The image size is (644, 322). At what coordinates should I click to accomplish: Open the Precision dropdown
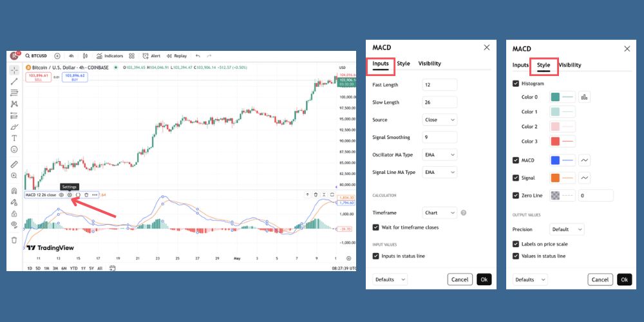tap(567, 229)
